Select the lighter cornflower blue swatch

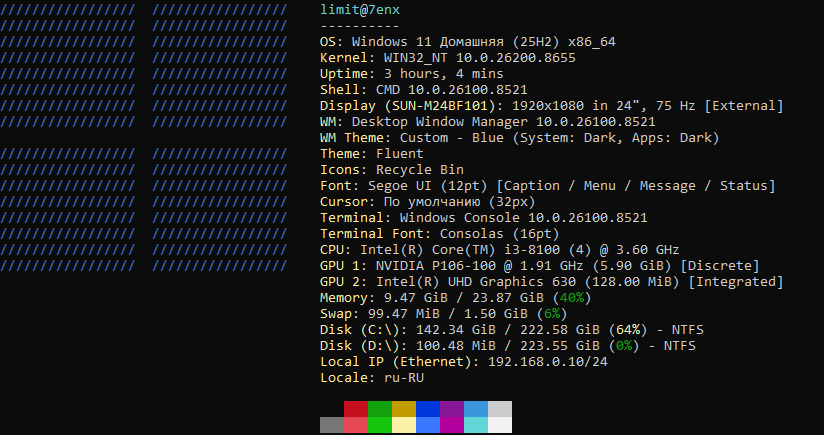[x=428, y=425]
